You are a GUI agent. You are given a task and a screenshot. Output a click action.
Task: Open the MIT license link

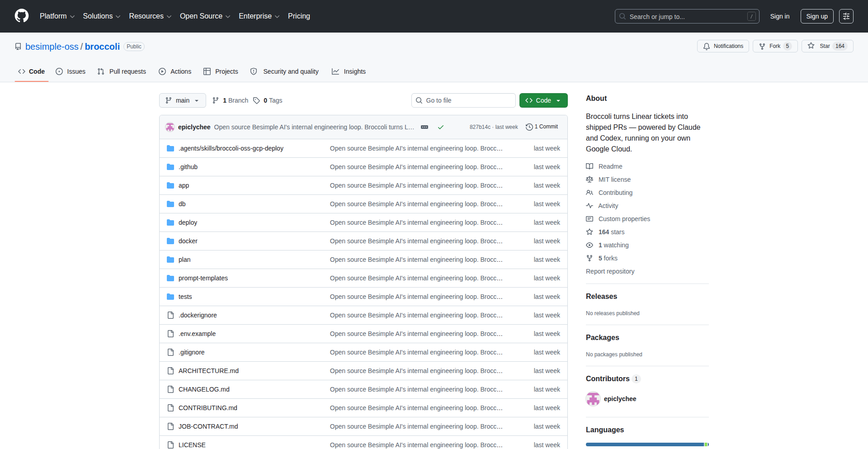614,180
